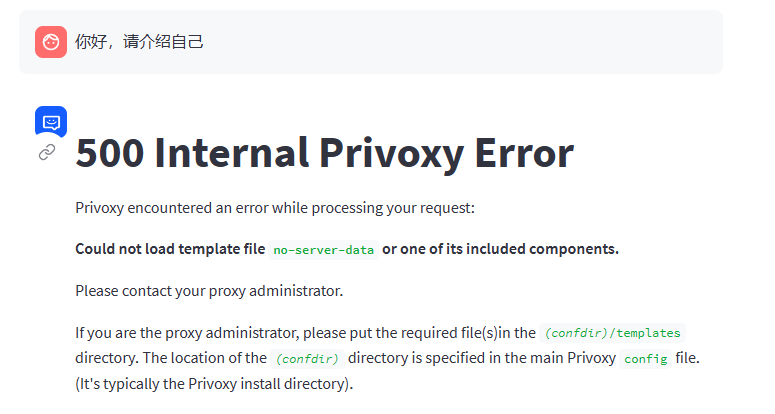Screen dimensions: 775x414
Task: Click the "(confdir)/templates" code snippet
Action: (612, 333)
